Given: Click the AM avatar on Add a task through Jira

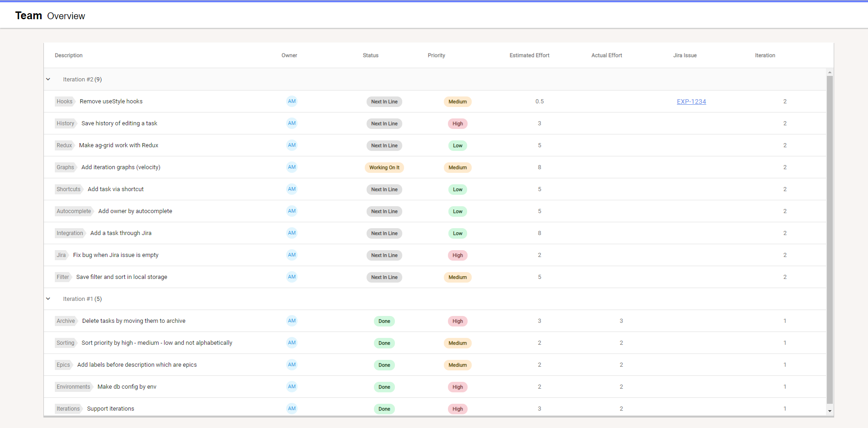Looking at the screenshot, I should pyautogui.click(x=292, y=233).
